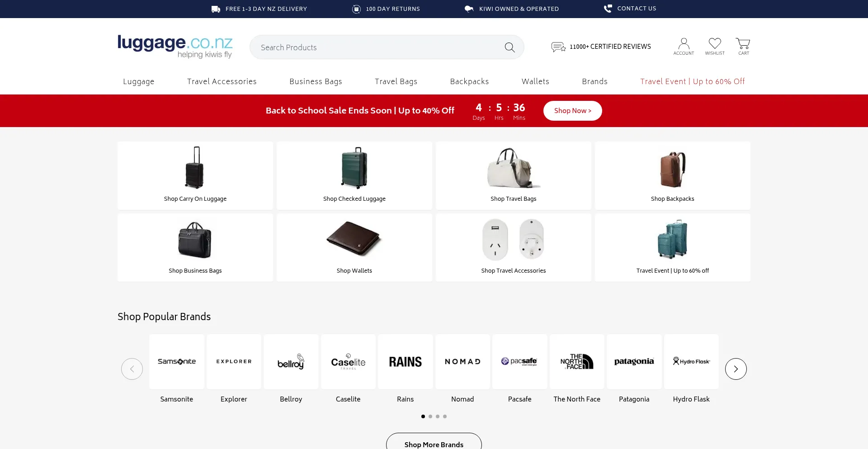Open the Wishlist heart icon
The width and height of the screenshot is (868, 449).
click(x=715, y=43)
